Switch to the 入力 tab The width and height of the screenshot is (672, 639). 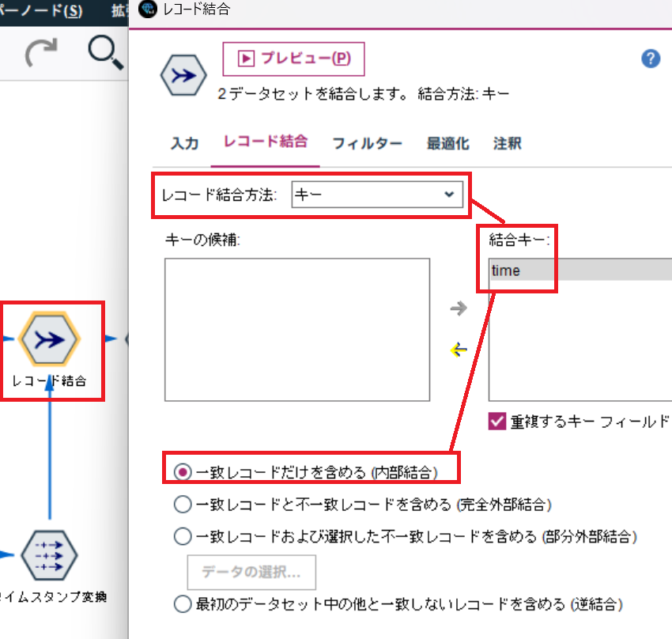[185, 143]
